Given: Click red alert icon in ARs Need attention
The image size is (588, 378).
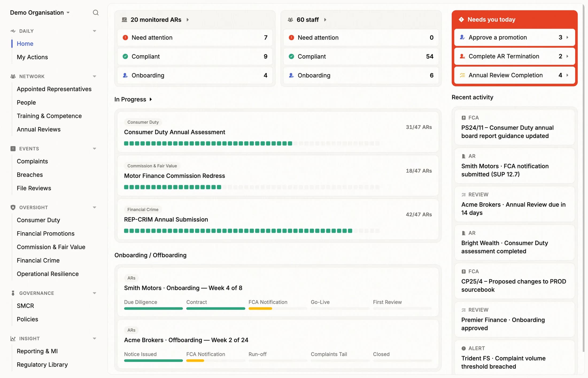Looking at the screenshot, I should (125, 38).
